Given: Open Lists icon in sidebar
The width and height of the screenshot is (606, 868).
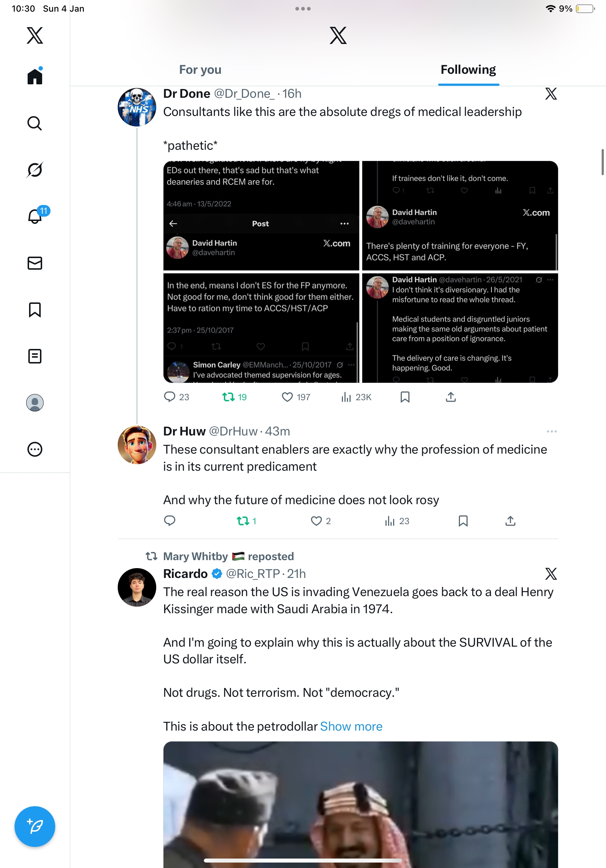Looking at the screenshot, I should click(x=35, y=356).
